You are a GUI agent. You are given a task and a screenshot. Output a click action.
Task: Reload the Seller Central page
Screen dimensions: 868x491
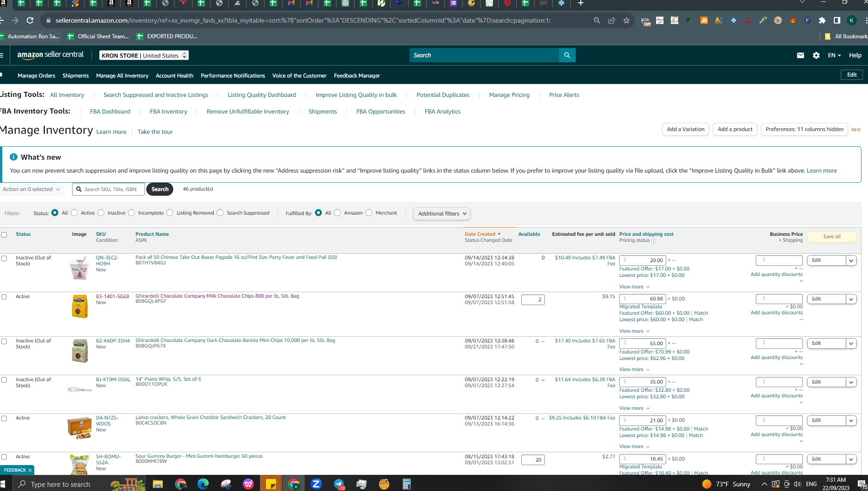[30, 20]
